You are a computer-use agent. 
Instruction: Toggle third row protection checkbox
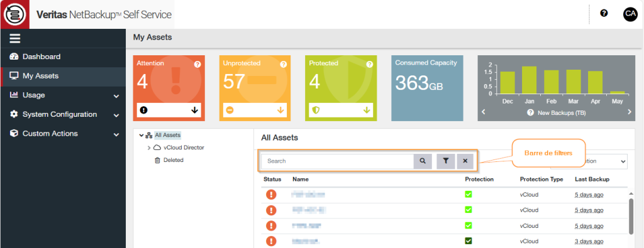pos(468,225)
